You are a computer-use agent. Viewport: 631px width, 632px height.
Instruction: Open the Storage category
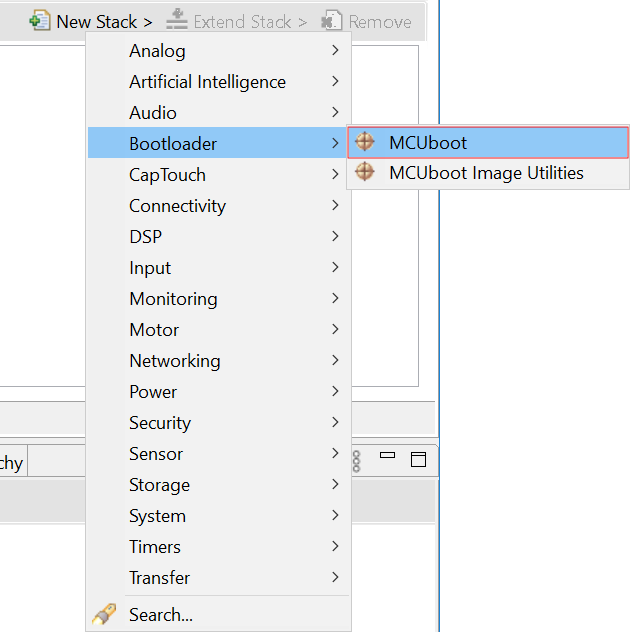(218, 484)
